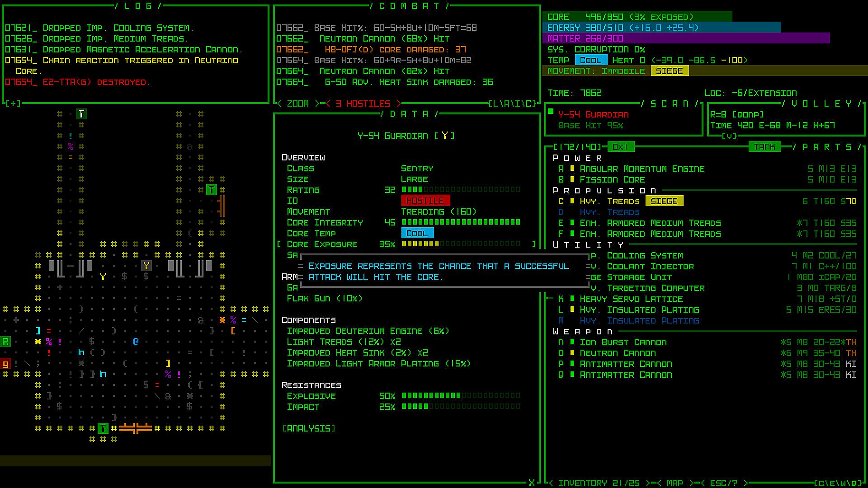This screenshot has width=868, height=488.
Task: Open the ZOOM option under combat log
Action: coord(298,103)
